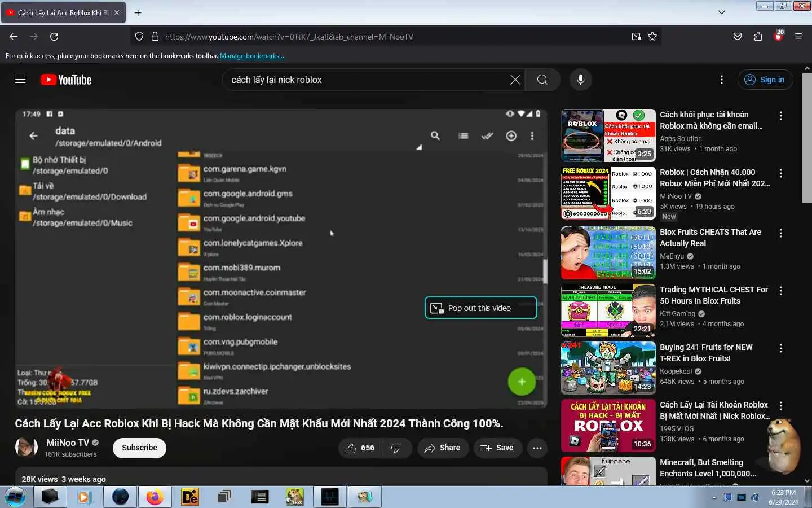This screenshot has height=508, width=812.
Task: Click the 28K views 3 weeks ago text
Action: click(64, 479)
